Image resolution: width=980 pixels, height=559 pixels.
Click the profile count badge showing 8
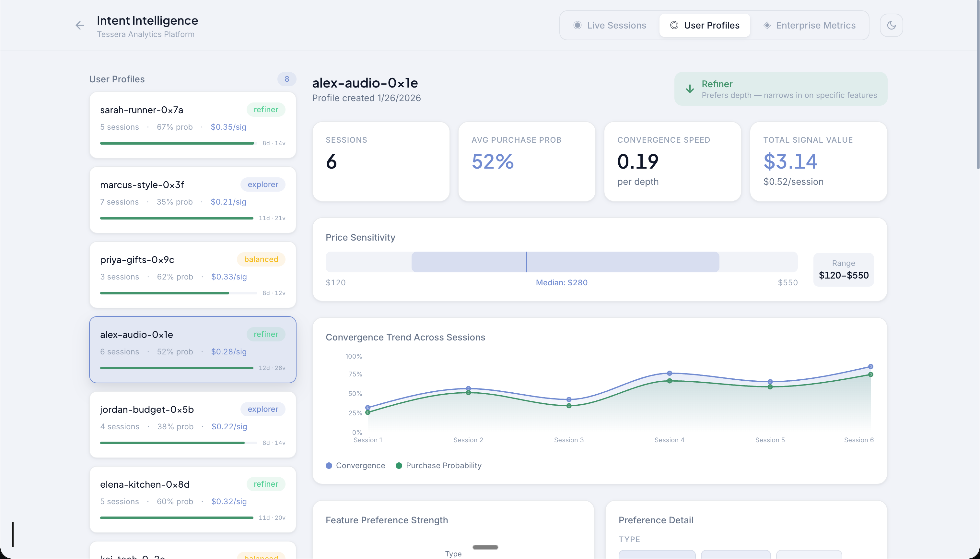coord(286,79)
